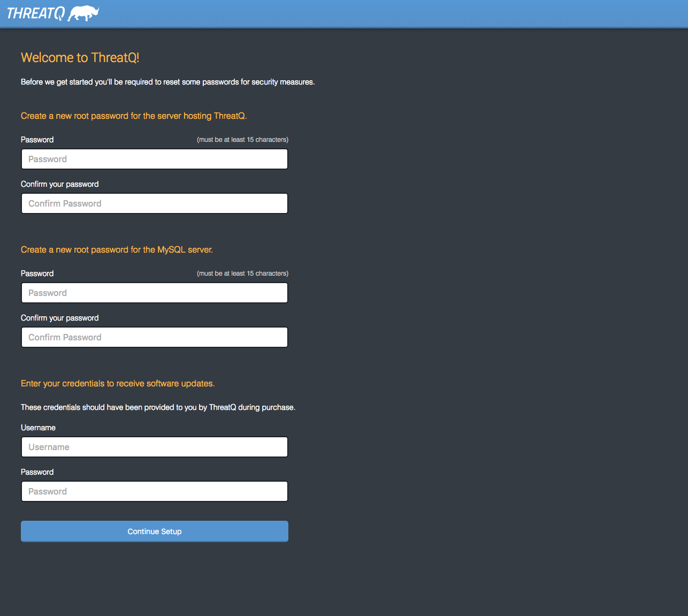Select the Username input field

click(x=155, y=447)
